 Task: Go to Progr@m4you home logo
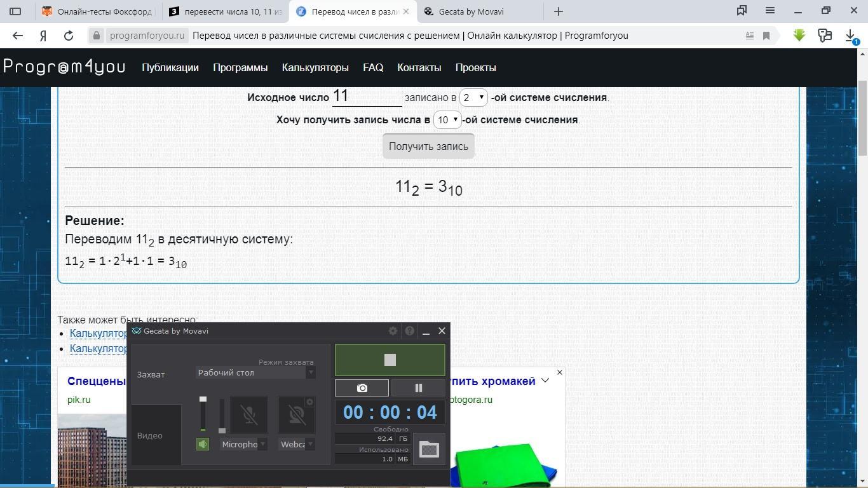click(x=64, y=67)
